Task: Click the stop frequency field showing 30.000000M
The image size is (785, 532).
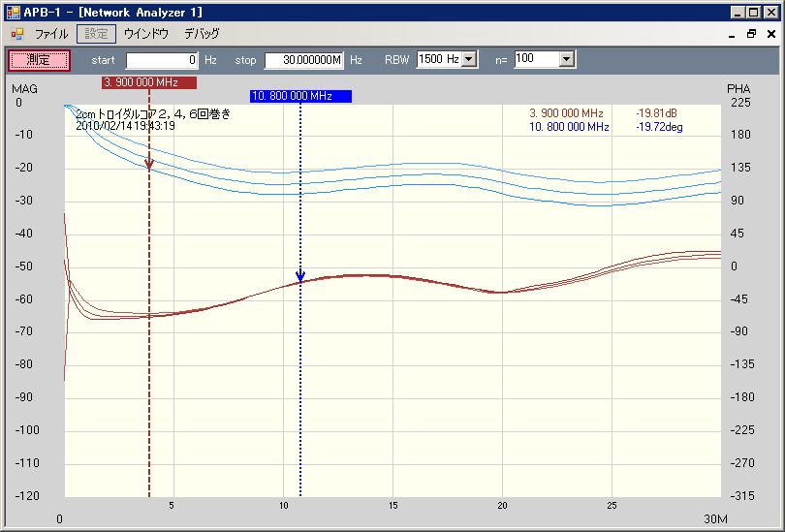Action: pos(304,60)
